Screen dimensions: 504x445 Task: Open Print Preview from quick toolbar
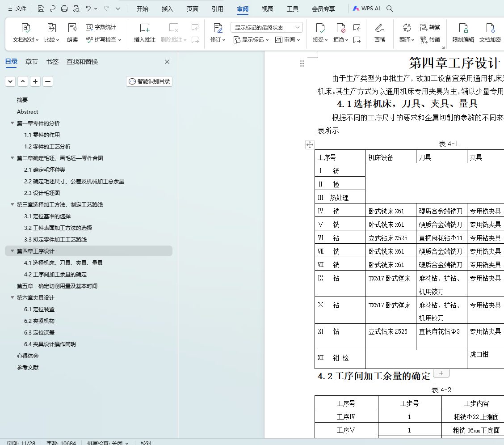click(x=76, y=8)
